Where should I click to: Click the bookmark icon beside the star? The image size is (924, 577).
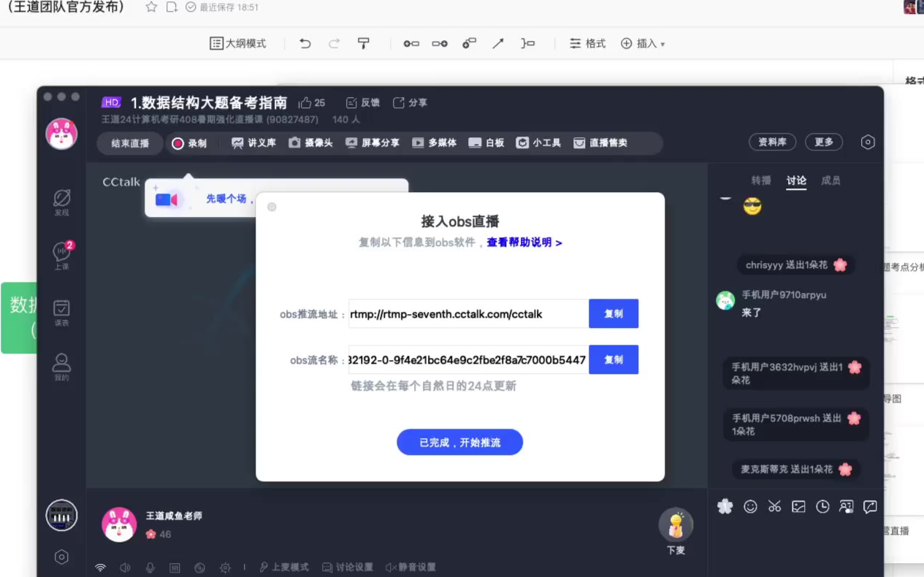click(x=172, y=7)
